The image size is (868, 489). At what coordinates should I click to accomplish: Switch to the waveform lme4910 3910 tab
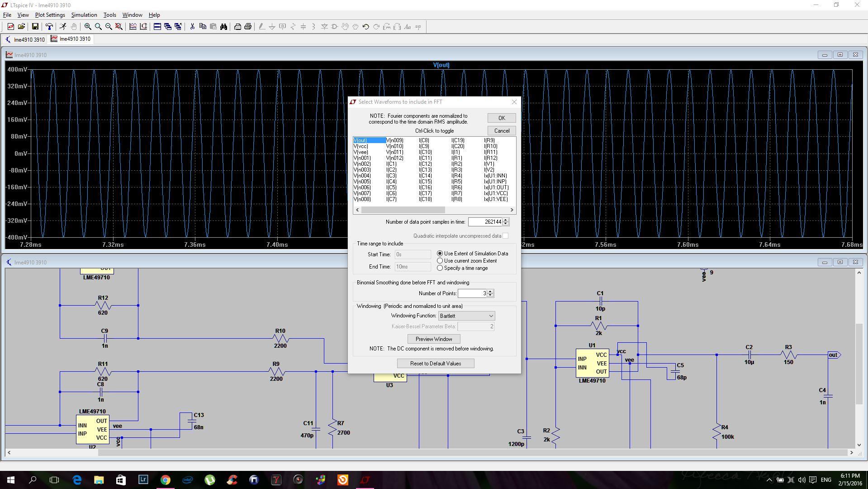click(x=71, y=39)
